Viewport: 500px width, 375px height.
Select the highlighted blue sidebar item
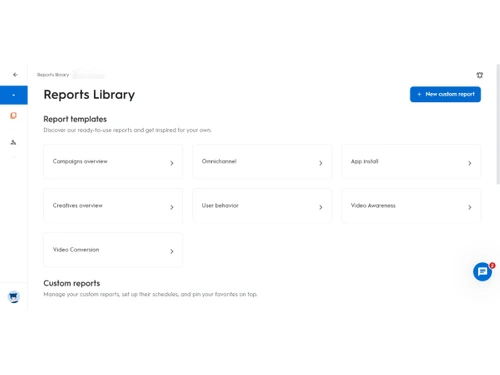click(14, 95)
